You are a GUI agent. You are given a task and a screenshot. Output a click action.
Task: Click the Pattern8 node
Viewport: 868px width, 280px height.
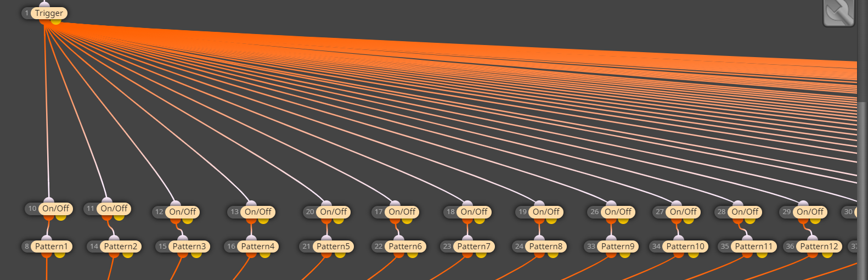[546, 247]
